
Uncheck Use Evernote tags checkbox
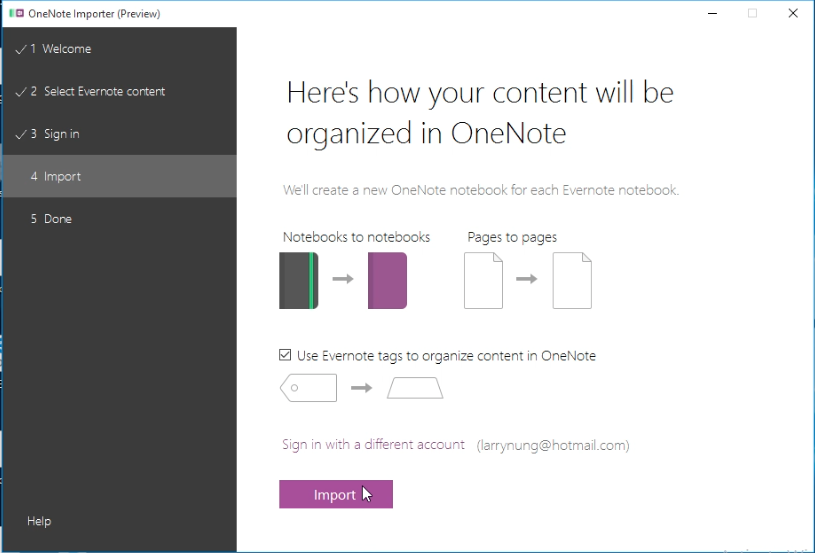pyautogui.click(x=285, y=355)
